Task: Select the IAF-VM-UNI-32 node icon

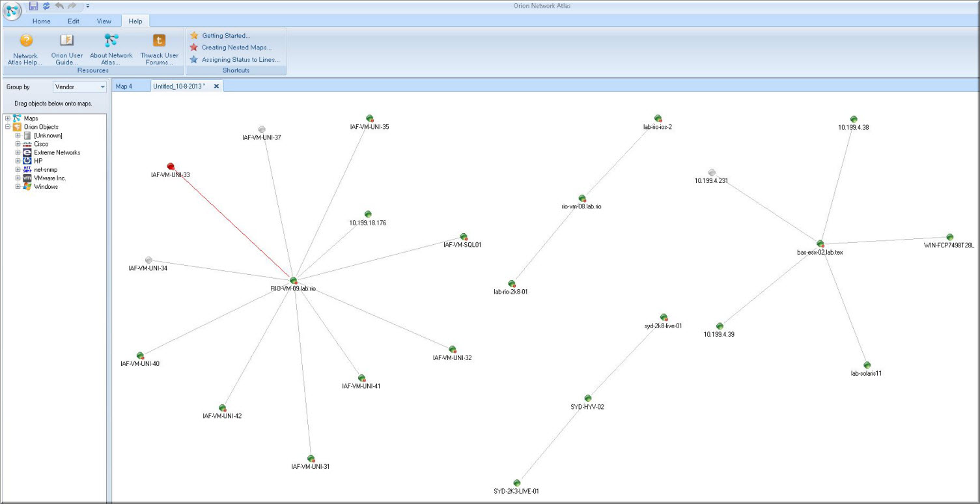Action: (453, 350)
